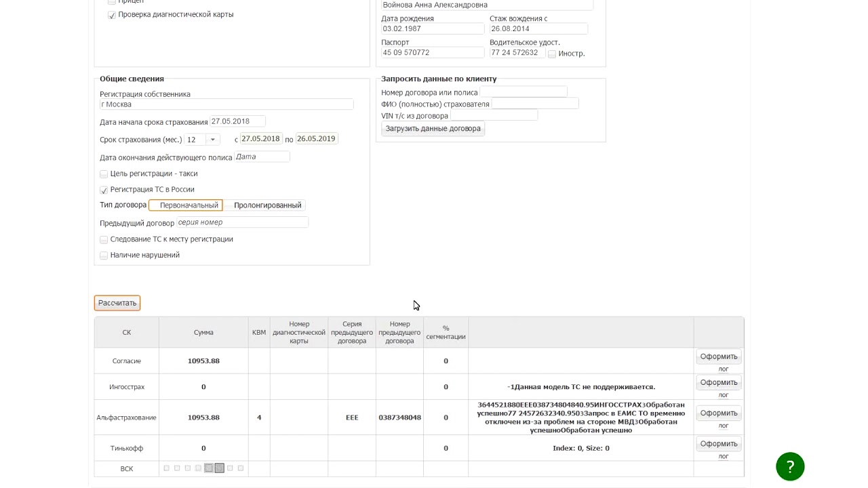Open the 'лог' link under Ингосстрах
The width and height of the screenshot is (868, 488).
pos(723,395)
